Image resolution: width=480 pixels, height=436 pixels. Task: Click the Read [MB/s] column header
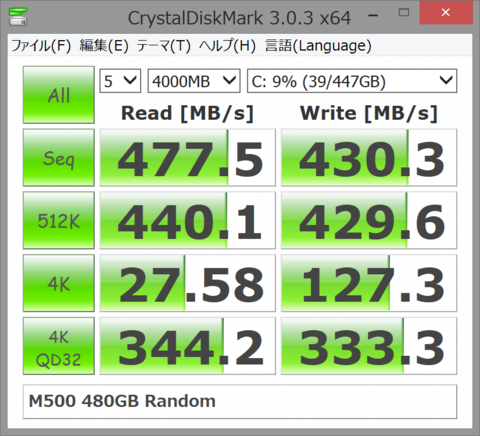pyautogui.click(x=188, y=113)
